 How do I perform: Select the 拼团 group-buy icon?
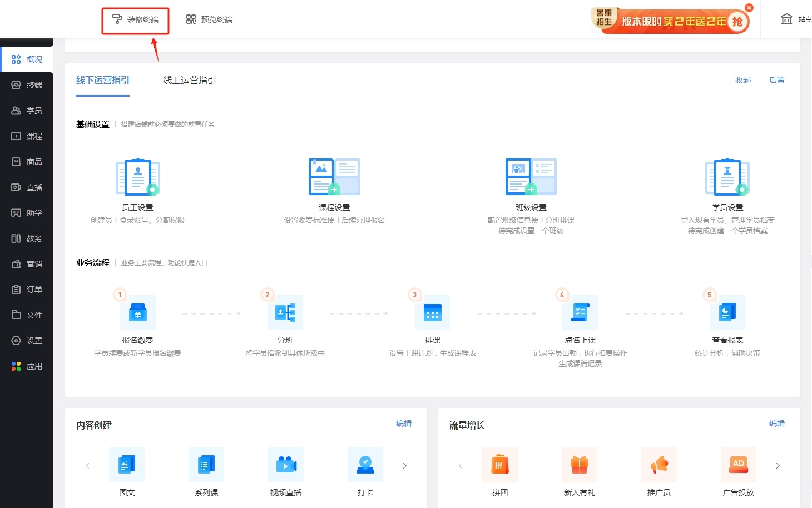tap(499, 465)
